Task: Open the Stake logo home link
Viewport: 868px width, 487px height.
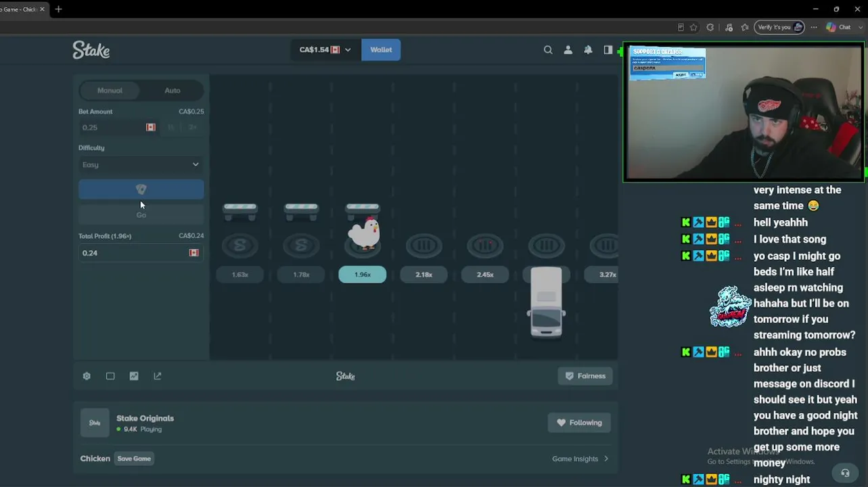Action: tap(91, 49)
